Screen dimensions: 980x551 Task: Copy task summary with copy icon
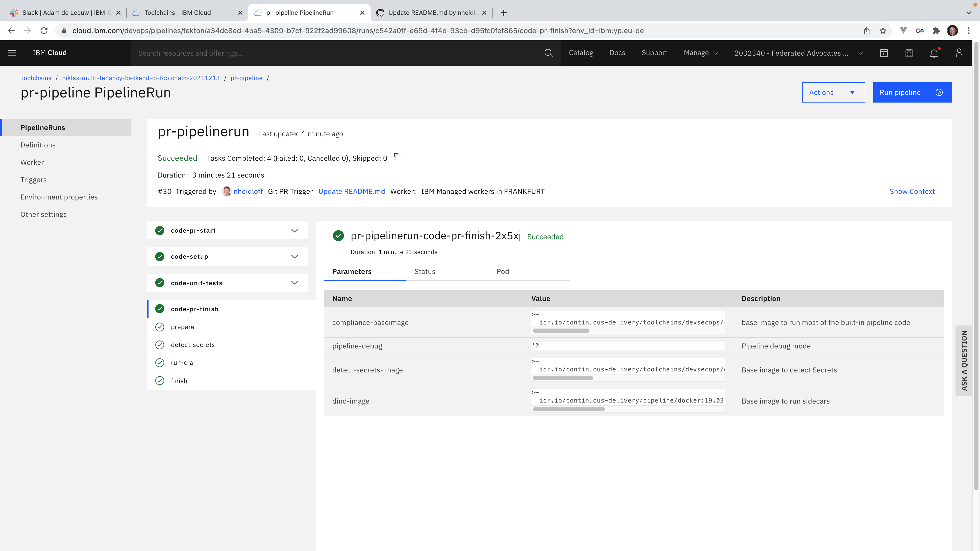click(398, 157)
